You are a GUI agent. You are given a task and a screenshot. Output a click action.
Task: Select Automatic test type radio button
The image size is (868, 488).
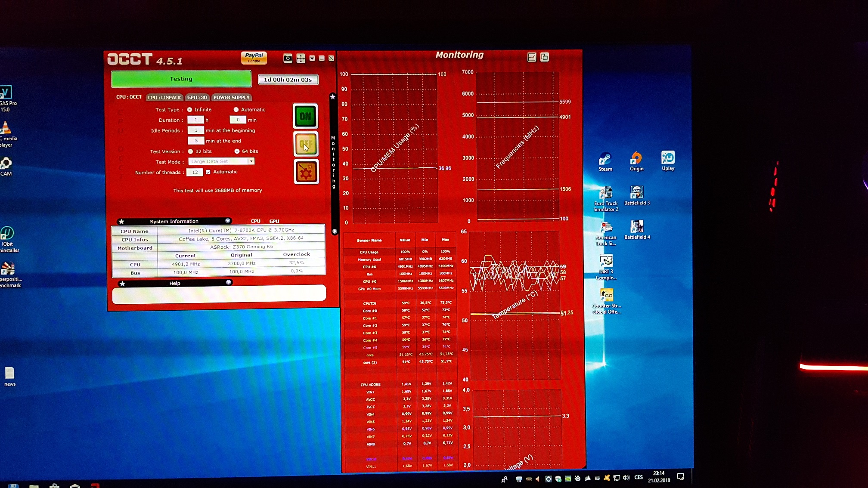pos(236,110)
